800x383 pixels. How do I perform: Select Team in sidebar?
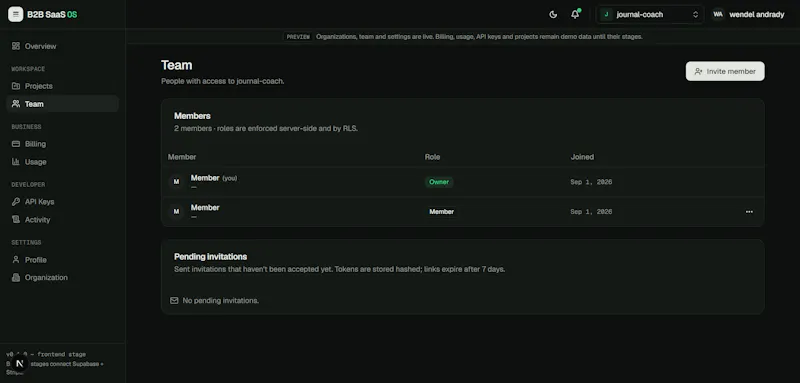(x=63, y=104)
